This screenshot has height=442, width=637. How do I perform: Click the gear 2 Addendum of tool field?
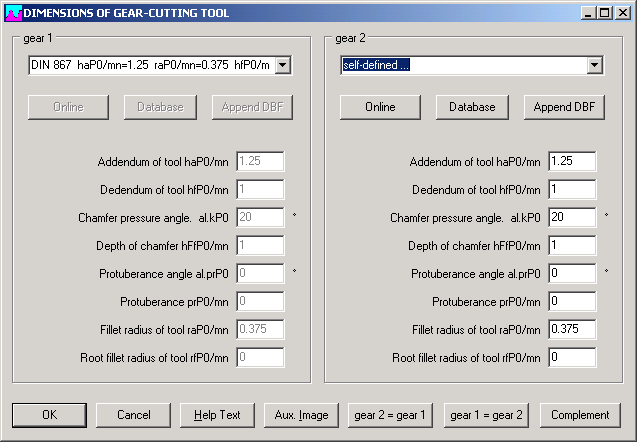click(572, 161)
